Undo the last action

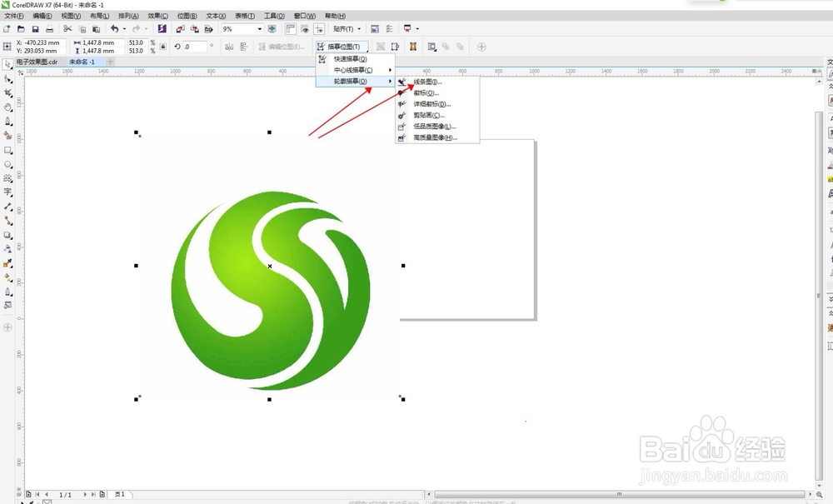pos(114,28)
